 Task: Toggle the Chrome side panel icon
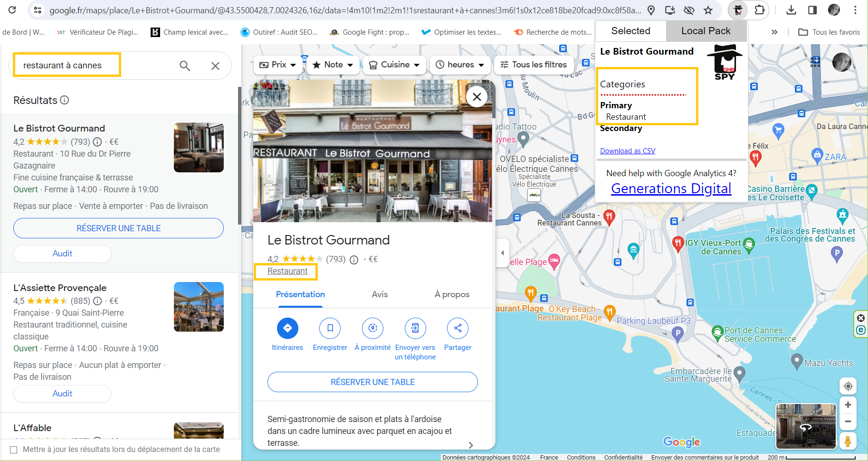pos(812,10)
